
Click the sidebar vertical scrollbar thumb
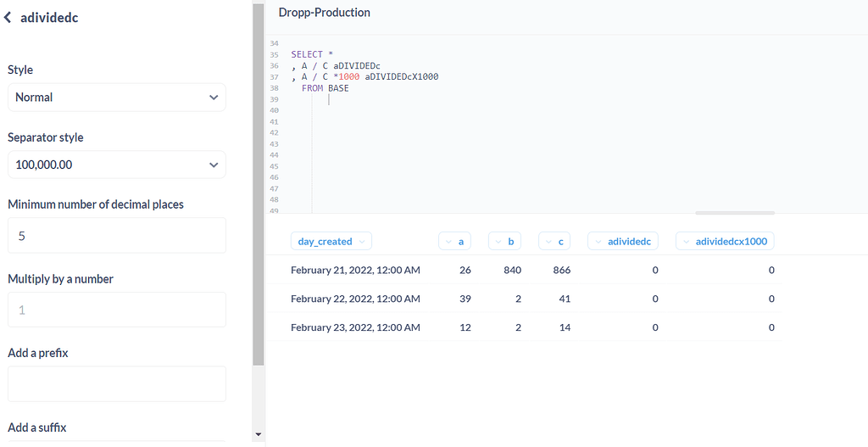tap(258, 184)
